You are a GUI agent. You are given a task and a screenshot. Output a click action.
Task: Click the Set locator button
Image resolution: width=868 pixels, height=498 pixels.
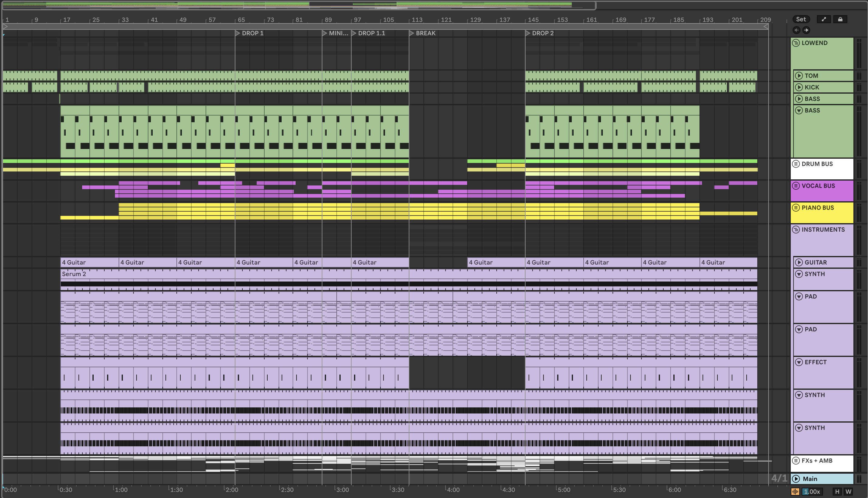(801, 19)
